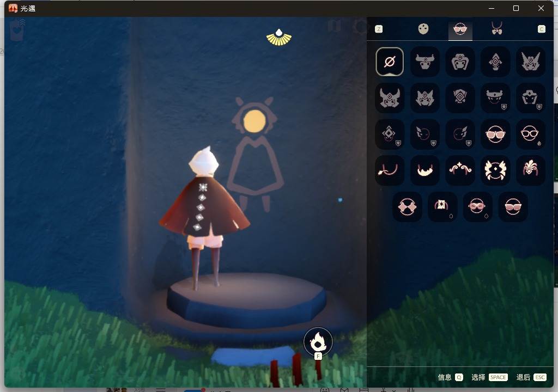Tap the candle flame icon labeled F
The image size is (558, 392).
[x=318, y=342]
